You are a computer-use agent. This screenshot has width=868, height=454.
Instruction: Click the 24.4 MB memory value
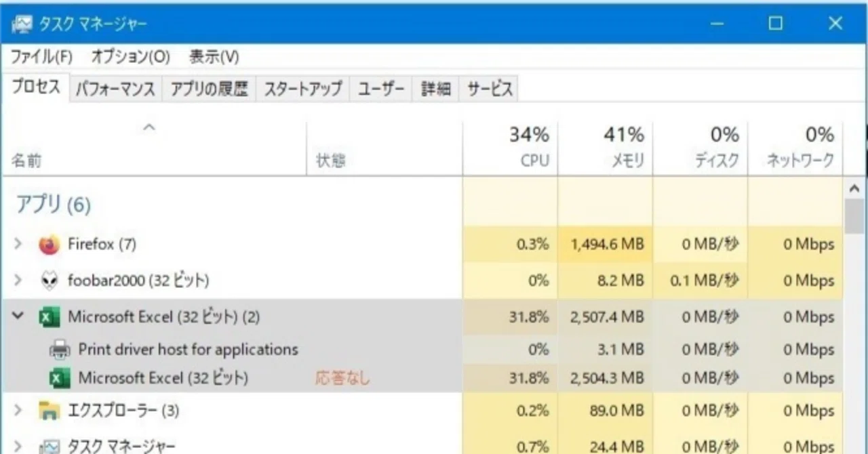point(617,447)
